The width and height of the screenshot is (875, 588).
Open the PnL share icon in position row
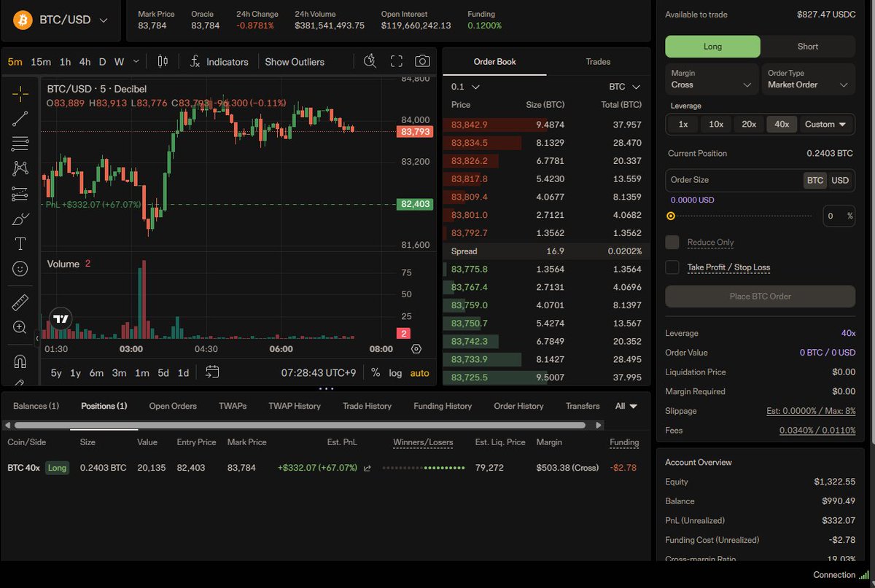coord(367,468)
